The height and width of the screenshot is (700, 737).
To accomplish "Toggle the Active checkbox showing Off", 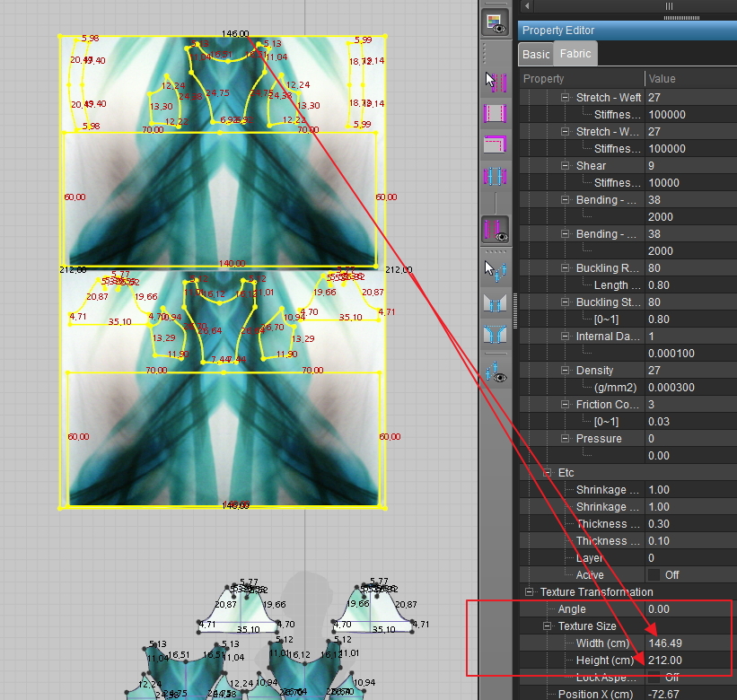I will [x=654, y=575].
